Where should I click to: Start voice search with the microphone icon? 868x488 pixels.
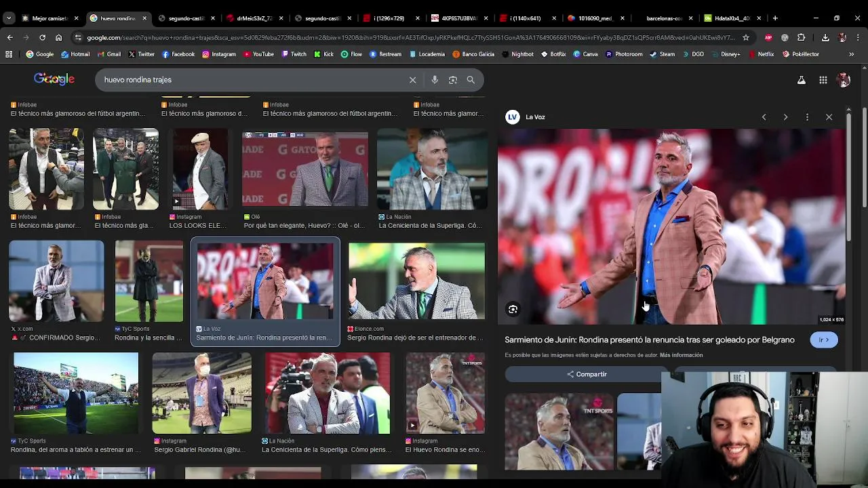pos(435,80)
